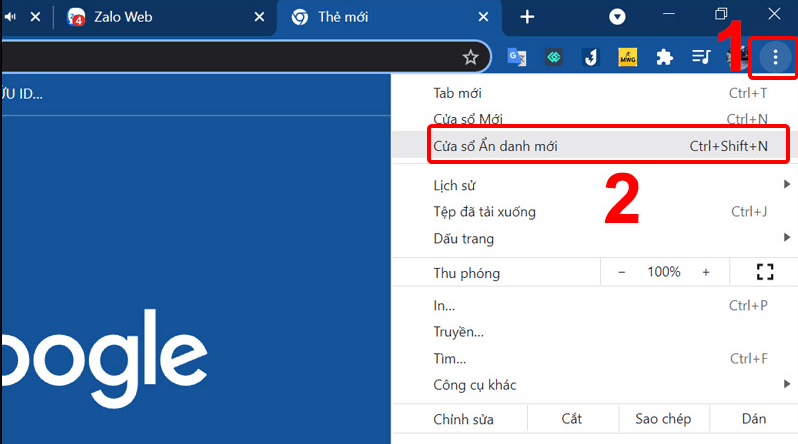The height and width of the screenshot is (444, 798).
Task: Select Cửa sổ Ẩn danh mới
Action: click(600, 146)
